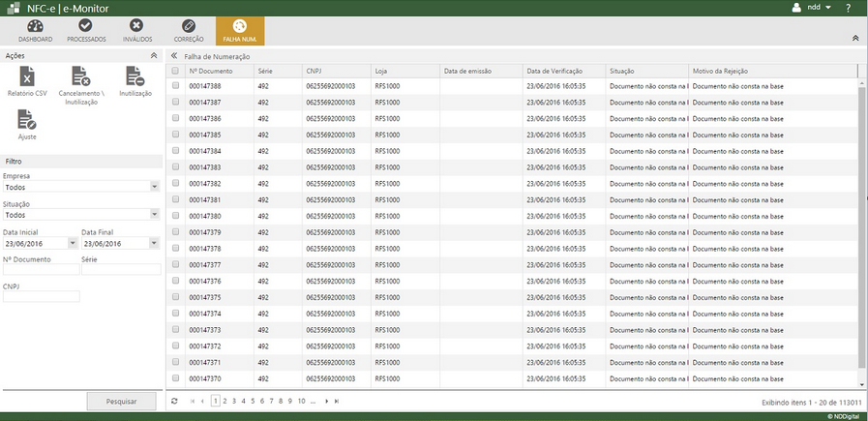Select the Falha Num. tab
The width and height of the screenshot is (868, 421).
(x=239, y=30)
